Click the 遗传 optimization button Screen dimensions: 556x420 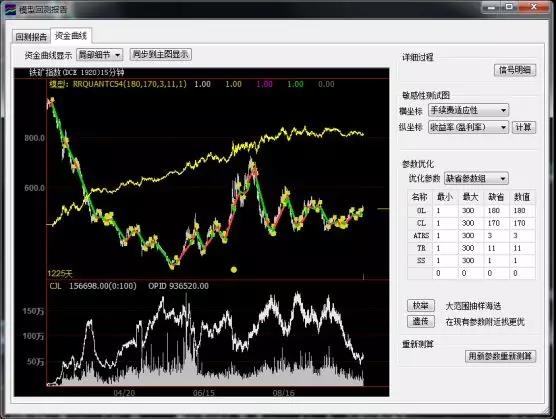(x=421, y=321)
